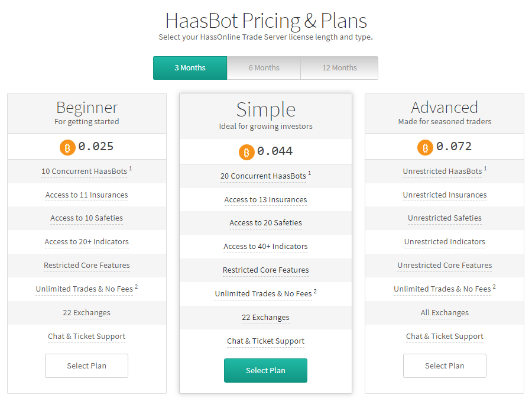The height and width of the screenshot is (401, 532).
Task: Choose the 12 Months license tab
Action: (339, 68)
